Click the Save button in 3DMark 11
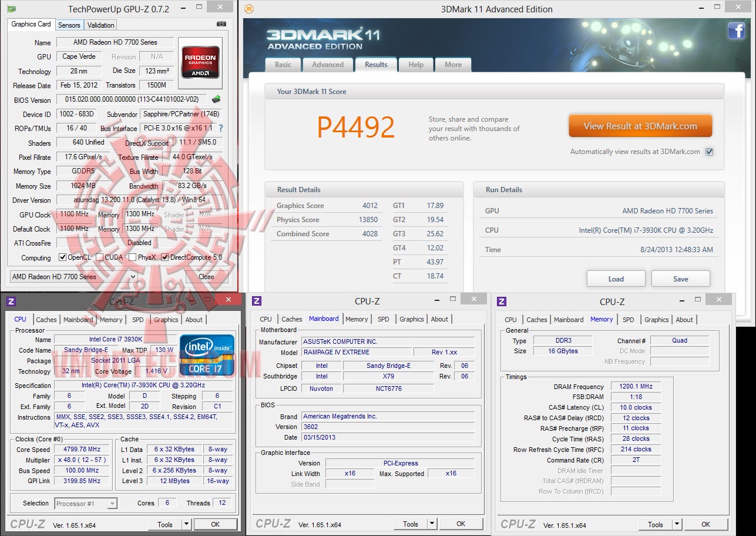The image size is (756, 536). (681, 279)
